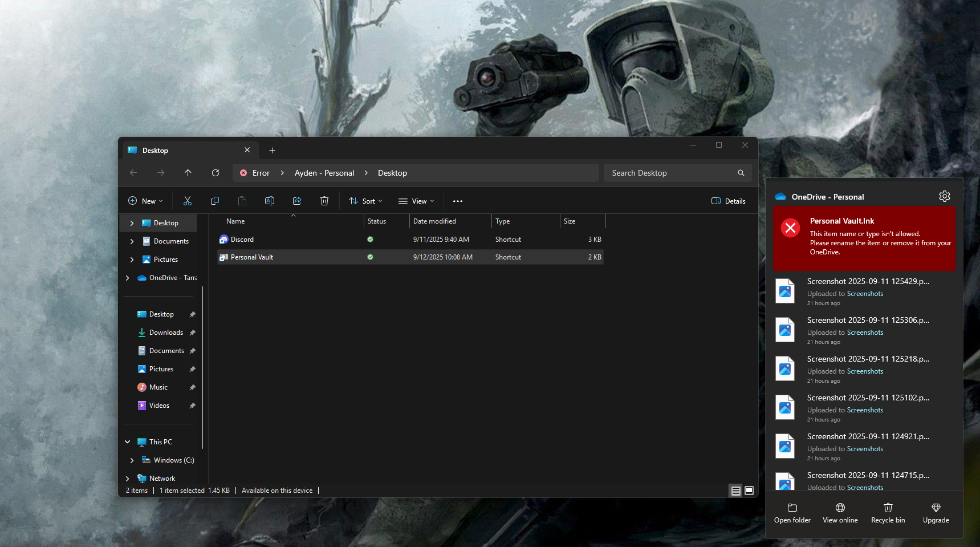Switch to details list view icon in status bar
The image size is (980, 547).
tap(736, 491)
